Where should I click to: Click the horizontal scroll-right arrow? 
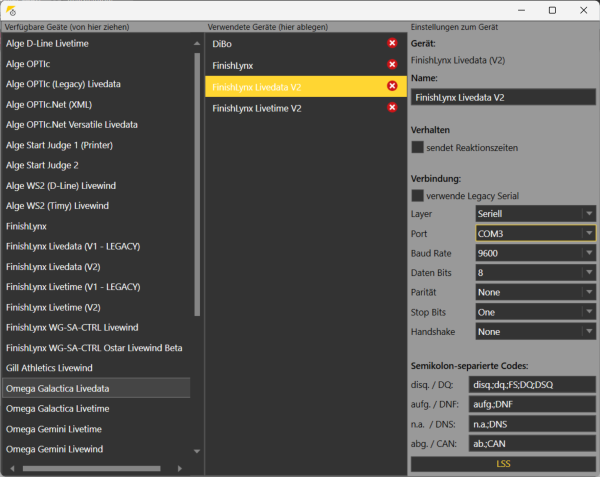click(179, 468)
